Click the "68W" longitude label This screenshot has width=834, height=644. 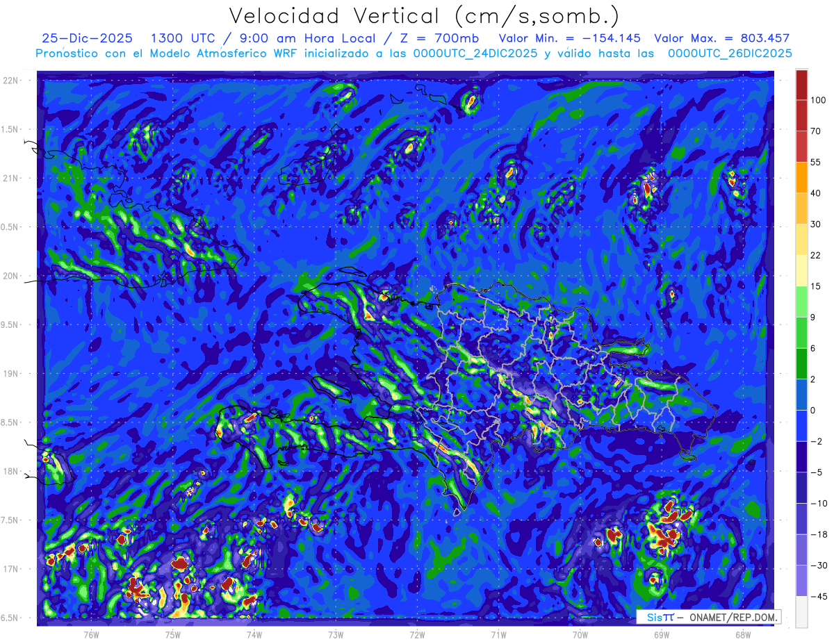(743, 634)
